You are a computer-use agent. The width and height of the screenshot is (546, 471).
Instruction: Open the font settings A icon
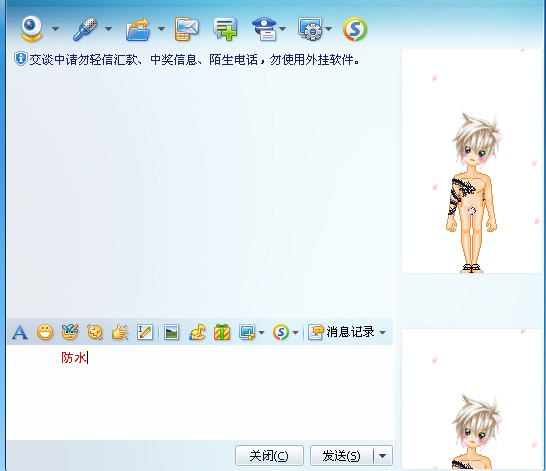coord(20,332)
